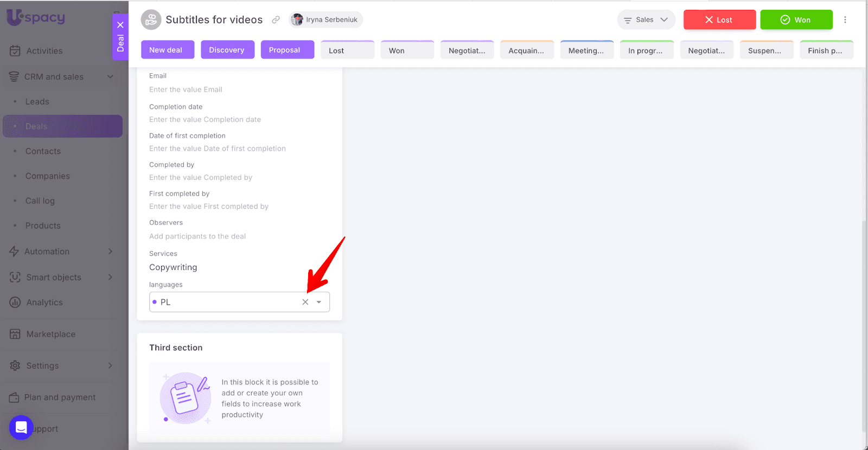Click the Uspacy logo
Image resolution: width=868 pixels, height=450 pixels.
(x=36, y=17)
